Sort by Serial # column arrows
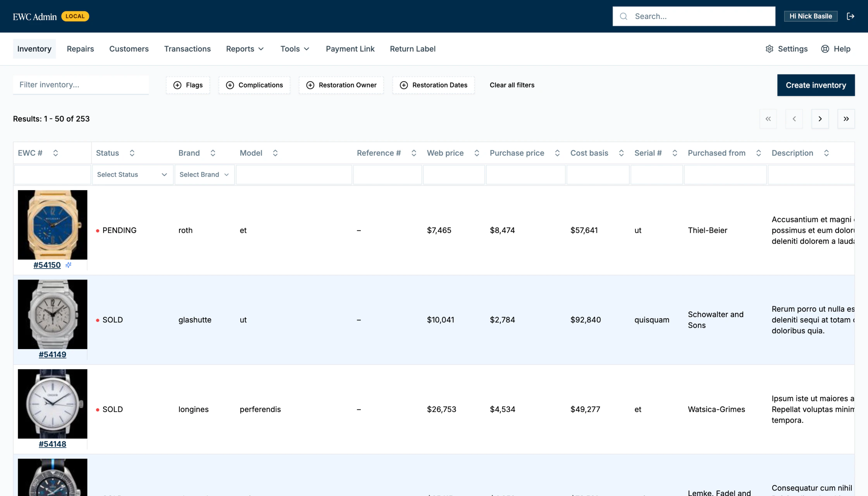This screenshot has height=496, width=868. 675,153
